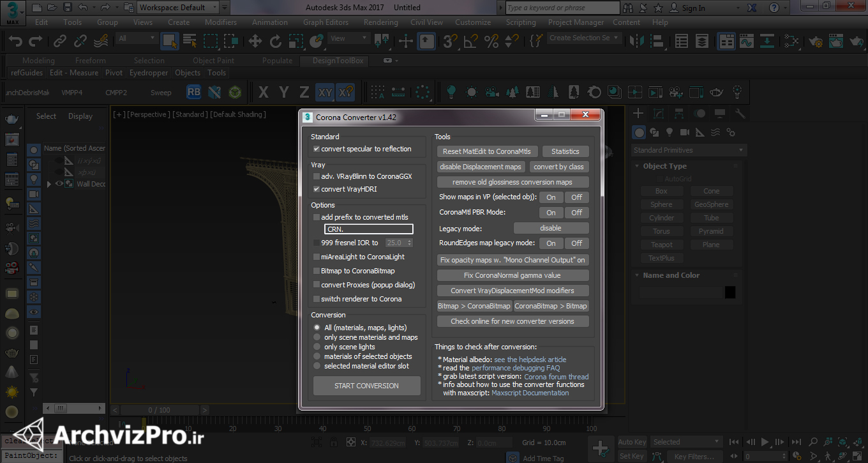The image size is (868, 463).
Task: Click the object color swatch in Name and Color
Action: tap(730, 292)
